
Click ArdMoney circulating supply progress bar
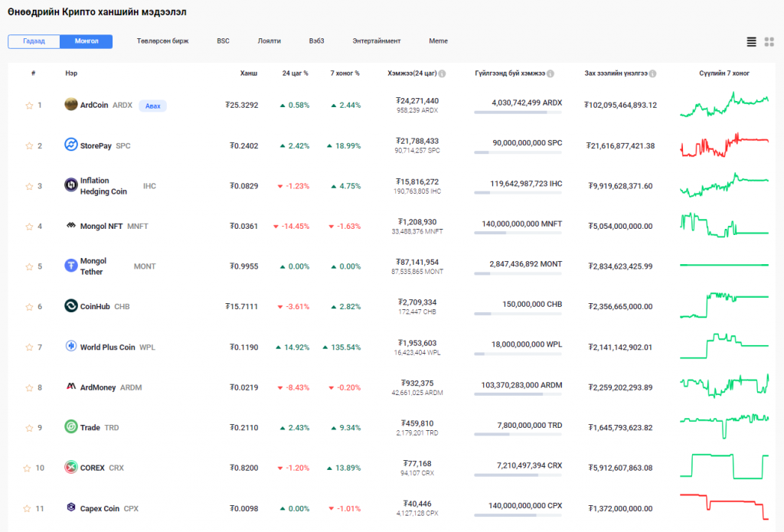coord(518,394)
